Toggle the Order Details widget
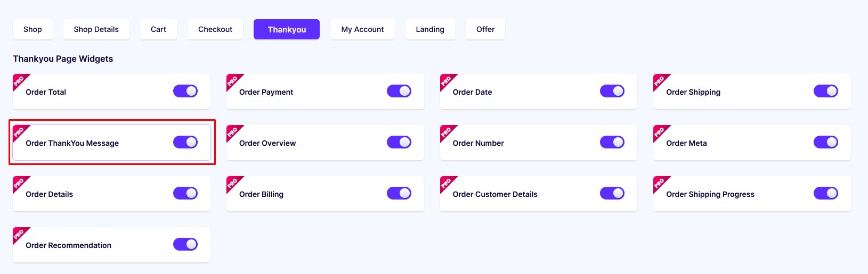The image size is (868, 274). [185, 193]
